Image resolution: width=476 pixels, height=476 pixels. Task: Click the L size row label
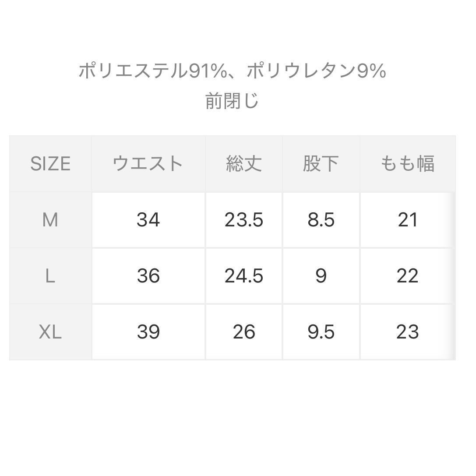click(x=50, y=276)
